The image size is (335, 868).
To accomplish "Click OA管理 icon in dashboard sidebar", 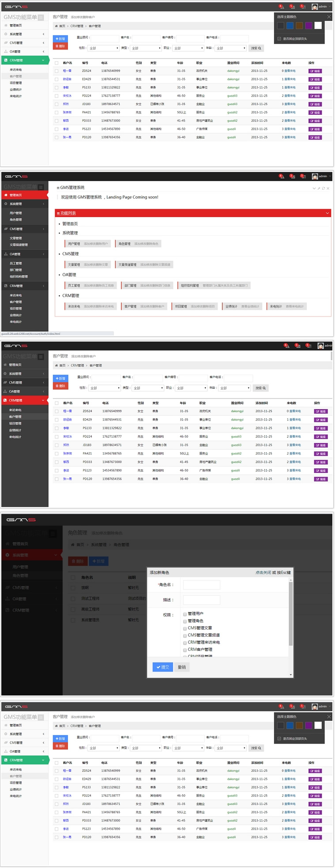I will [6, 254].
